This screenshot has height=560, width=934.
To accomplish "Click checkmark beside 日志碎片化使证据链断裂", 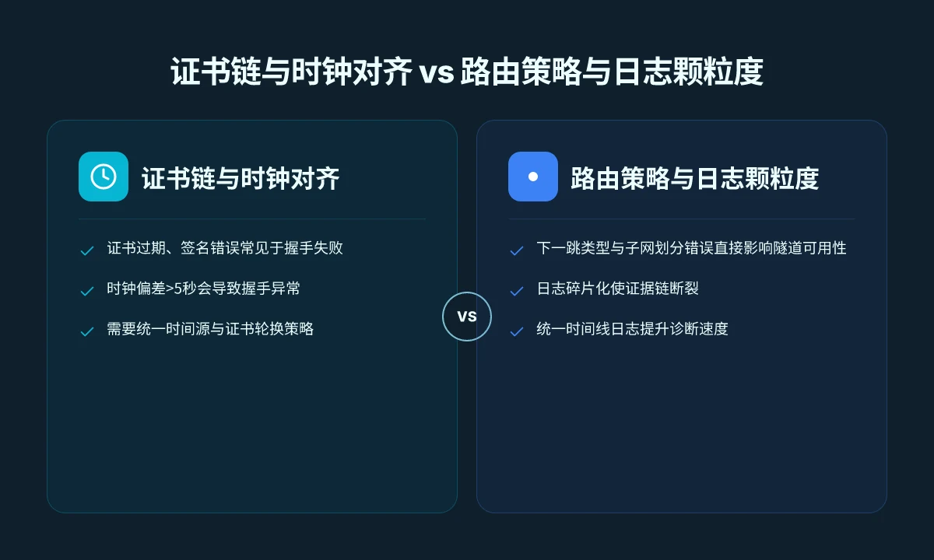I will click(x=516, y=291).
